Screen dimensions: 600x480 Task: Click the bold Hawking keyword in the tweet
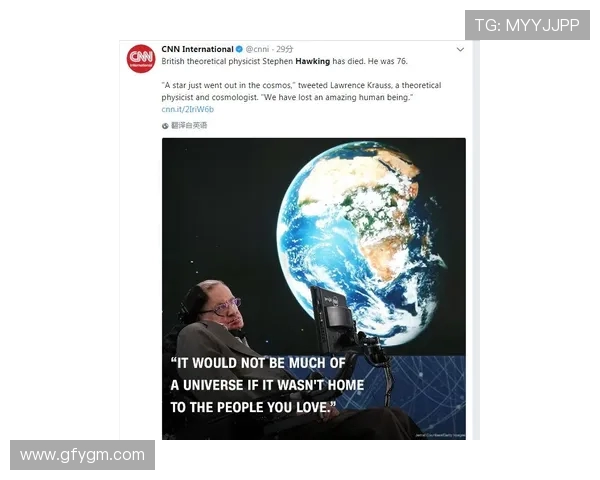(x=313, y=61)
